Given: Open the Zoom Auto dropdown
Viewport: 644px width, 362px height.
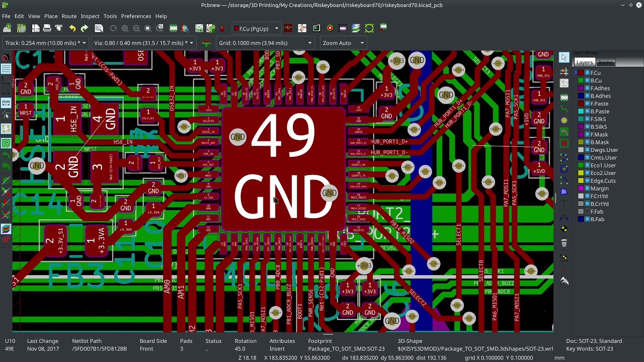Looking at the screenshot, I should [x=344, y=43].
